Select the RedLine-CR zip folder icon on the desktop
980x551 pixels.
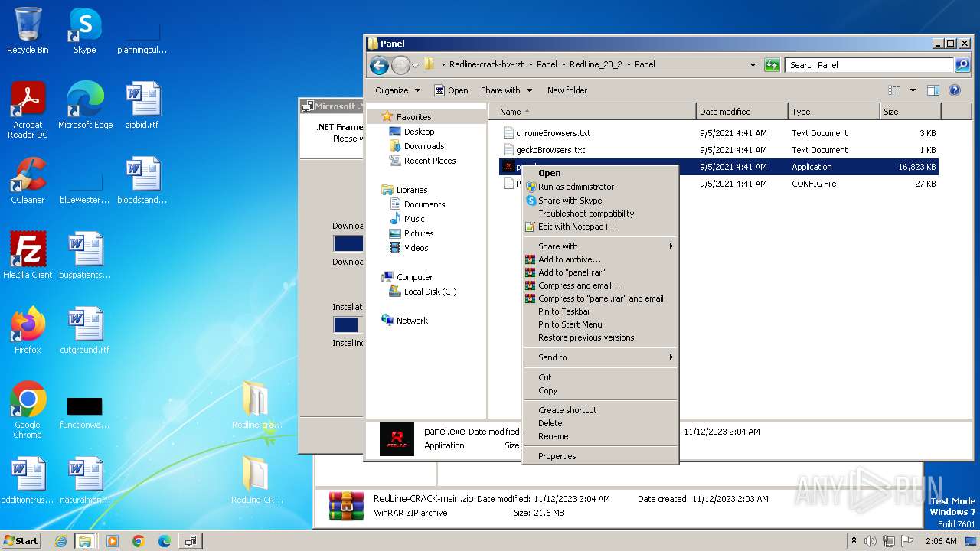tap(256, 481)
